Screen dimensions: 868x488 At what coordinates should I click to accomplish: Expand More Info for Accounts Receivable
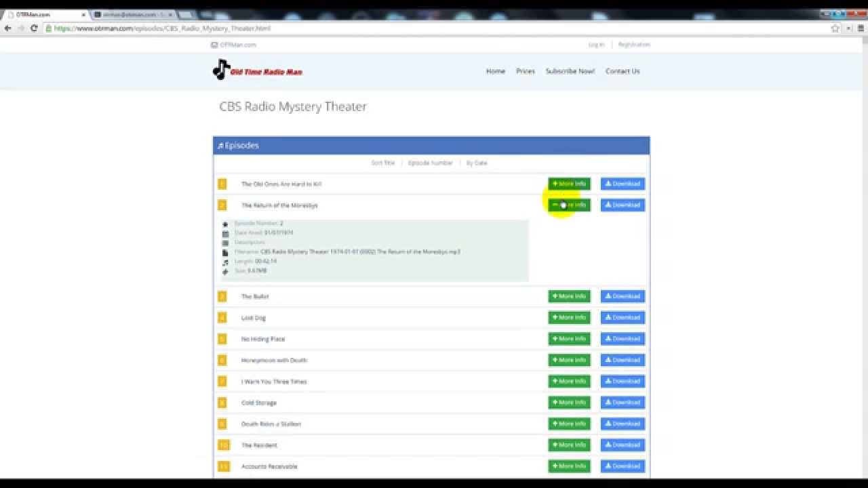(x=569, y=466)
